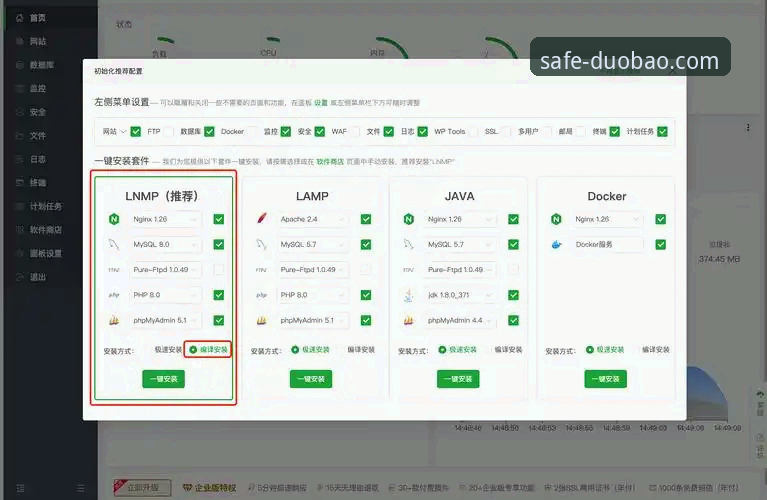
Task: Click the Nginx icon in JAVA card
Action: click(x=409, y=219)
